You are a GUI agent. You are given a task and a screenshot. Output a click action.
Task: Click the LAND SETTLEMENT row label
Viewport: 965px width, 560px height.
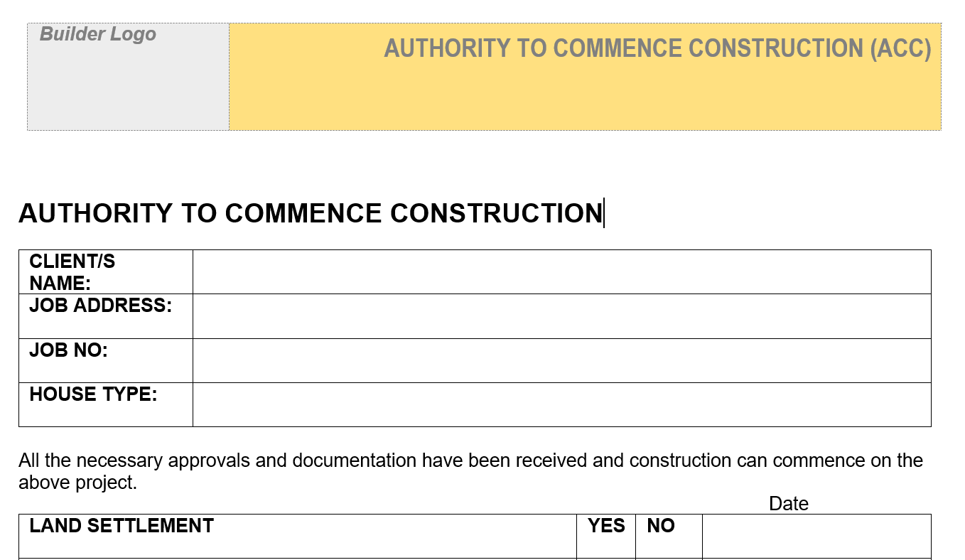(x=122, y=526)
